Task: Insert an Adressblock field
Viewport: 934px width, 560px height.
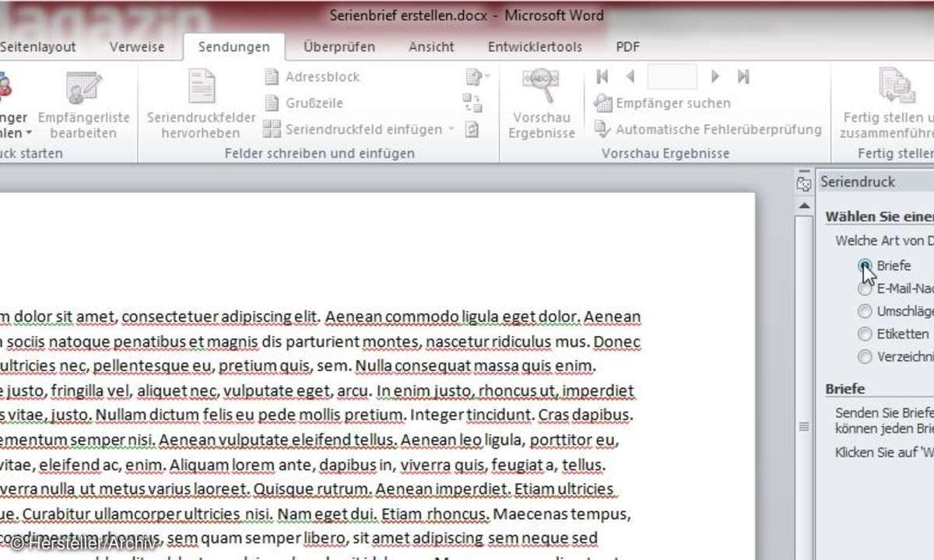Action: [312, 77]
